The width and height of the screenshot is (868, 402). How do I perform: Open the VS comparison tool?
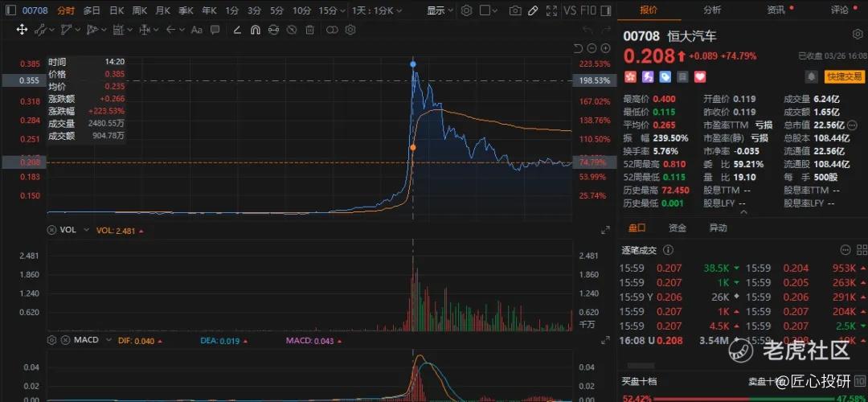click(x=570, y=10)
